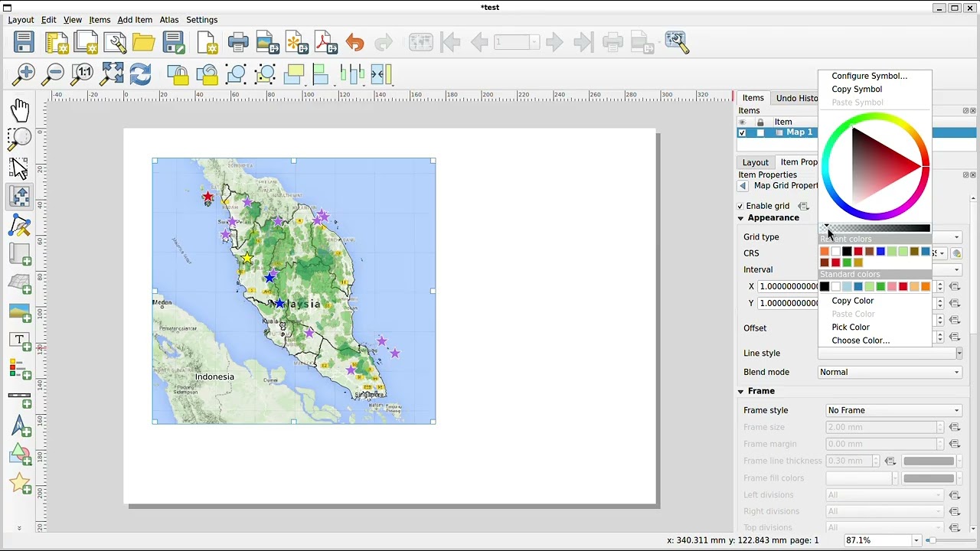Lock selected items with padlock icon
980x551 pixels.
tap(178, 74)
